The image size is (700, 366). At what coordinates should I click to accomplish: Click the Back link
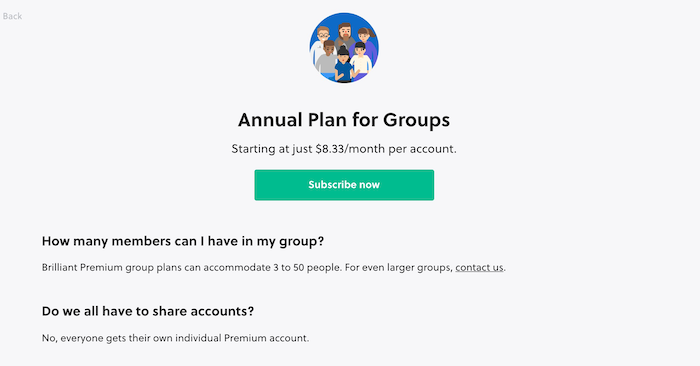[x=12, y=16]
